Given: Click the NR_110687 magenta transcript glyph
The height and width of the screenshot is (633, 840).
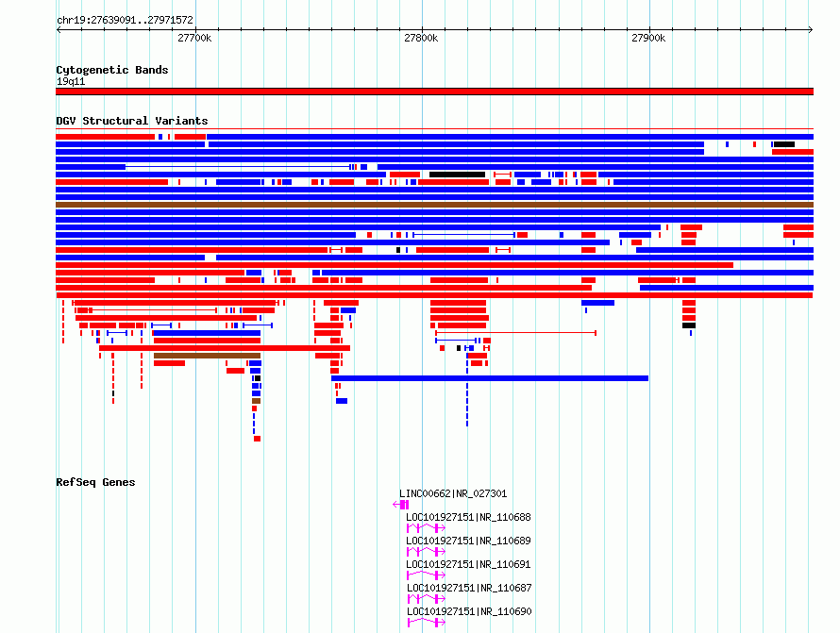Looking at the screenshot, I should point(427,599).
